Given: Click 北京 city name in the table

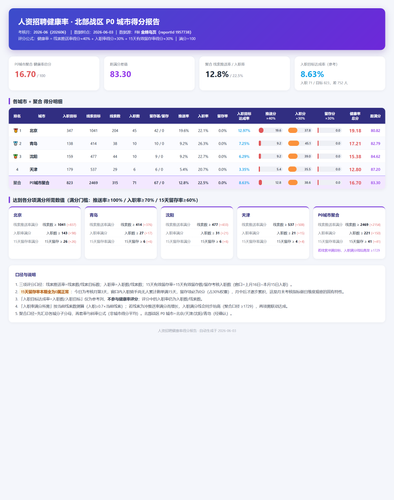Looking at the screenshot, I should click(x=34, y=131).
